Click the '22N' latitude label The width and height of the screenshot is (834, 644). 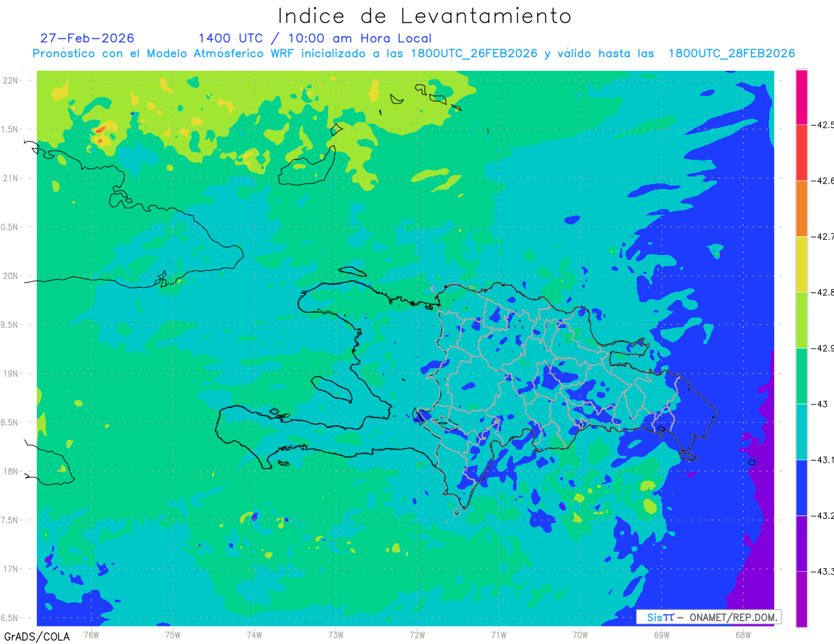tap(10, 80)
